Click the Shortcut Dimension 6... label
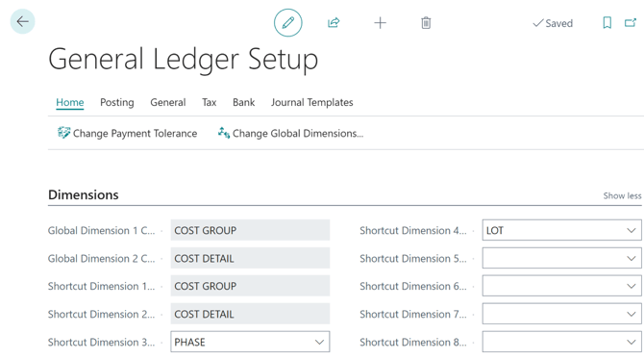Screen dimensions: 644x359 click(x=413, y=286)
